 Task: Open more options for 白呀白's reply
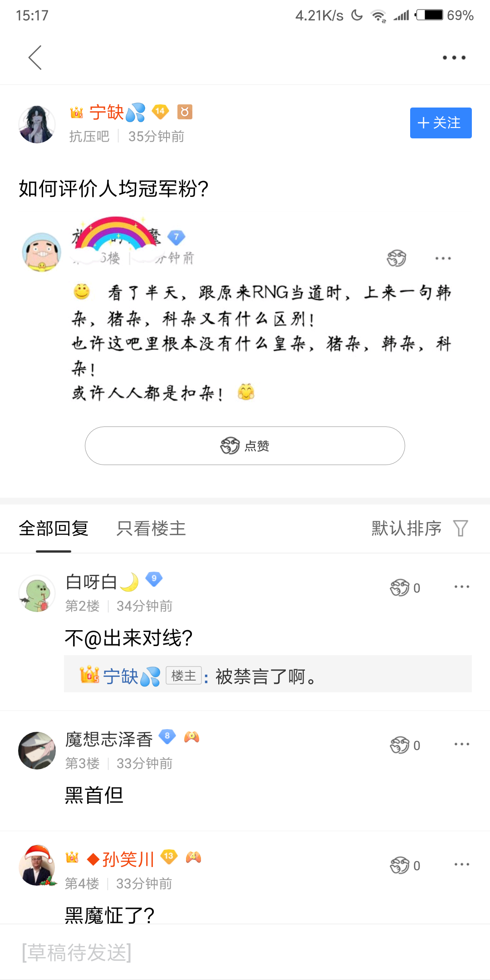click(461, 587)
